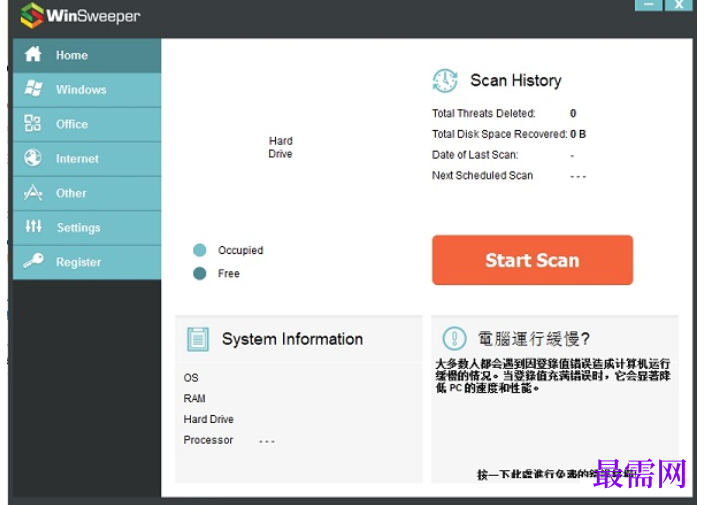Image resolution: width=705 pixels, height=505 pixels.
Task: Click the Scan History heading
Action: 516,80
